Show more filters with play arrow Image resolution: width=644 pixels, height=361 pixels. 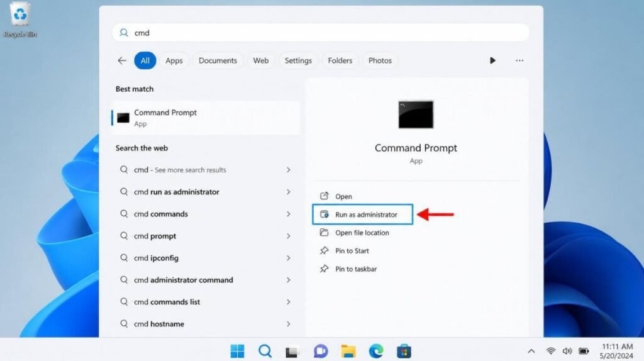492,61
